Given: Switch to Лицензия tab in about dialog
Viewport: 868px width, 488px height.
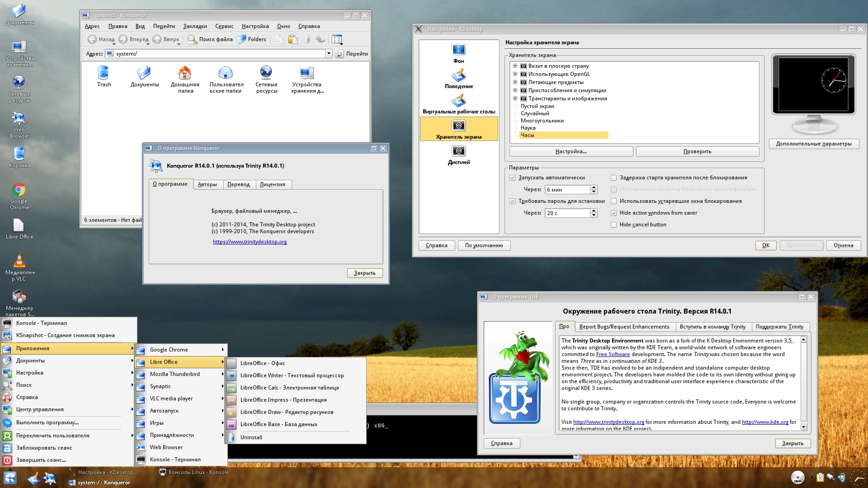Looking at the screenshot, I should [x=273, y=184].
